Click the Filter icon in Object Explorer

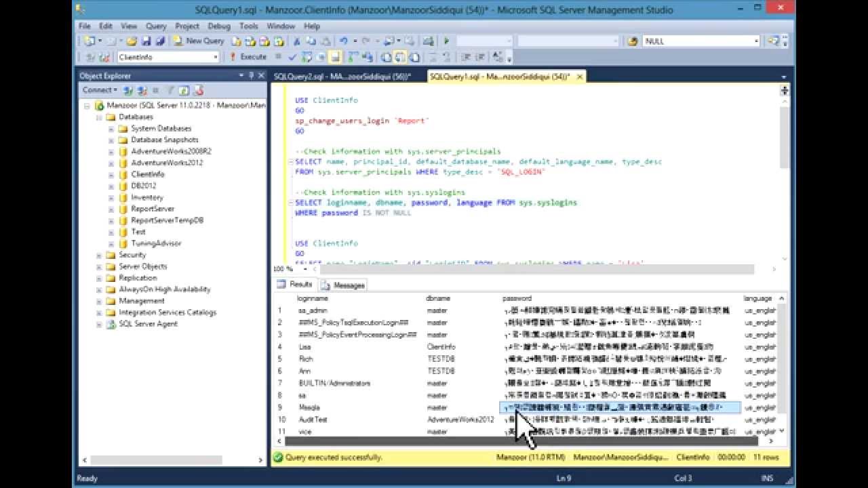pos(171,89)
